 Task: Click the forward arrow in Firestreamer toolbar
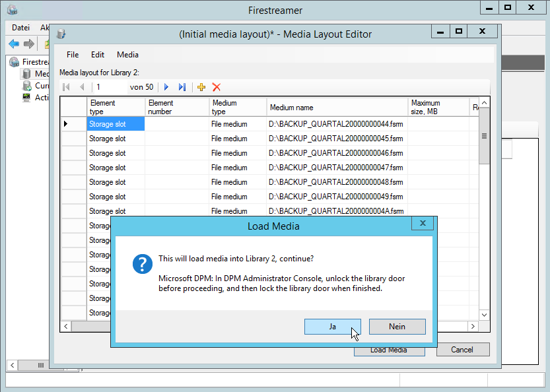click(29, 44)
